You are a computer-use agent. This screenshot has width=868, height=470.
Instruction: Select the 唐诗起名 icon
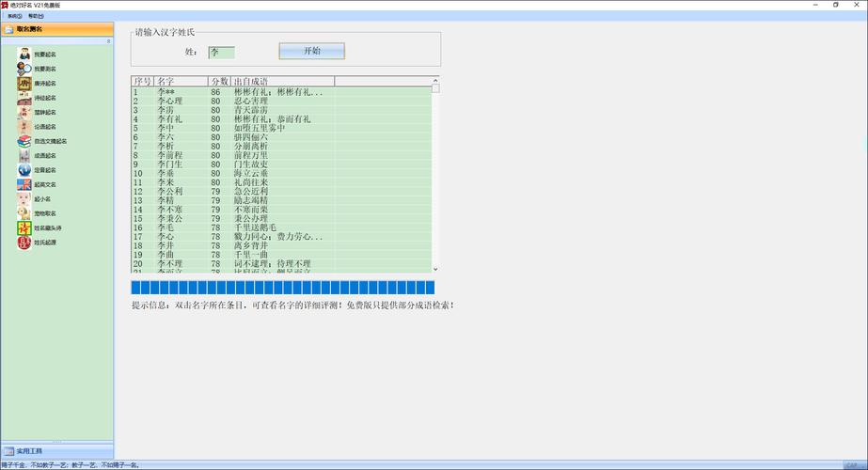[24, 83]
